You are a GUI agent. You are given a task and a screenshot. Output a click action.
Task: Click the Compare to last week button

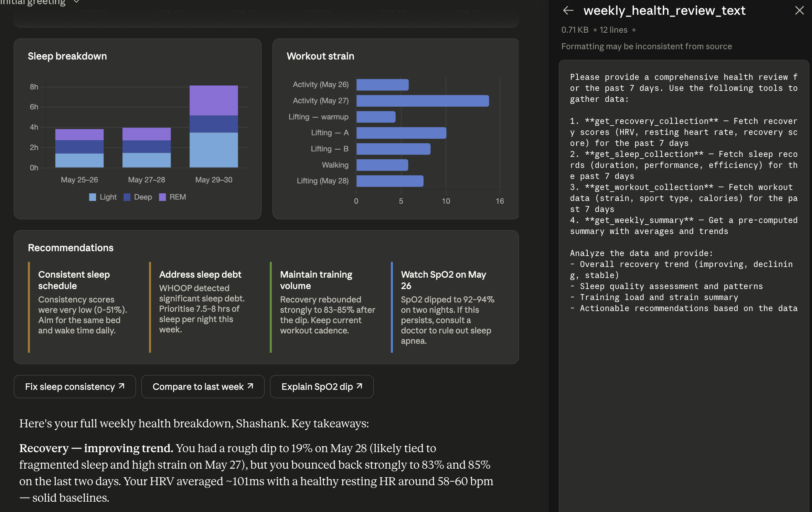(203, 386)
